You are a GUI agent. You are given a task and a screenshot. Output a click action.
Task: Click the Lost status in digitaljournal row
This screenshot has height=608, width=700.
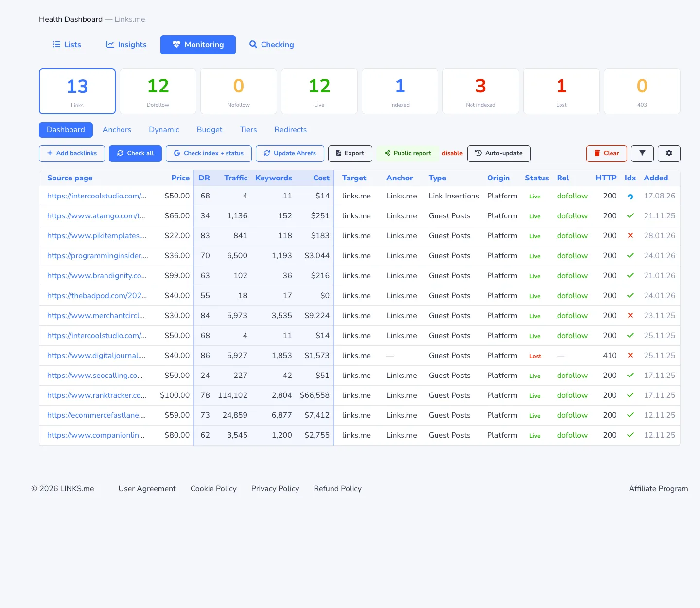coord(535,356)
